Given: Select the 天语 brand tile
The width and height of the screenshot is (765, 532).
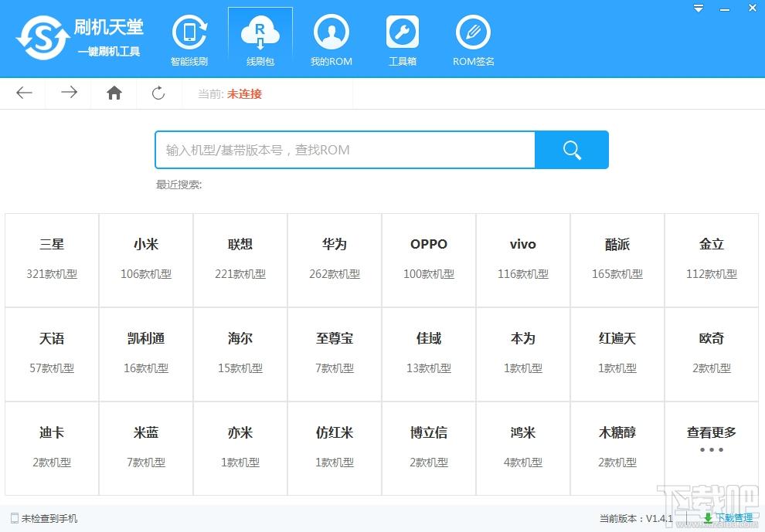Looking at the screenshot, I should [52, 354].
